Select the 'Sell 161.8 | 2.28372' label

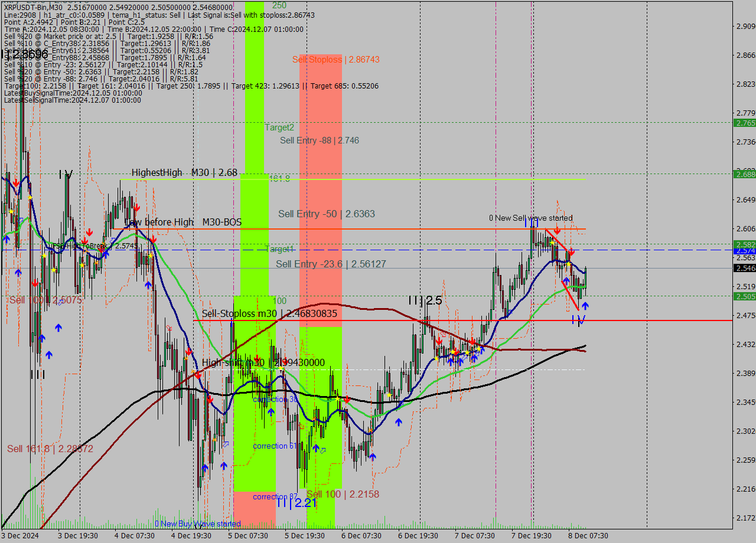(50, 449)
